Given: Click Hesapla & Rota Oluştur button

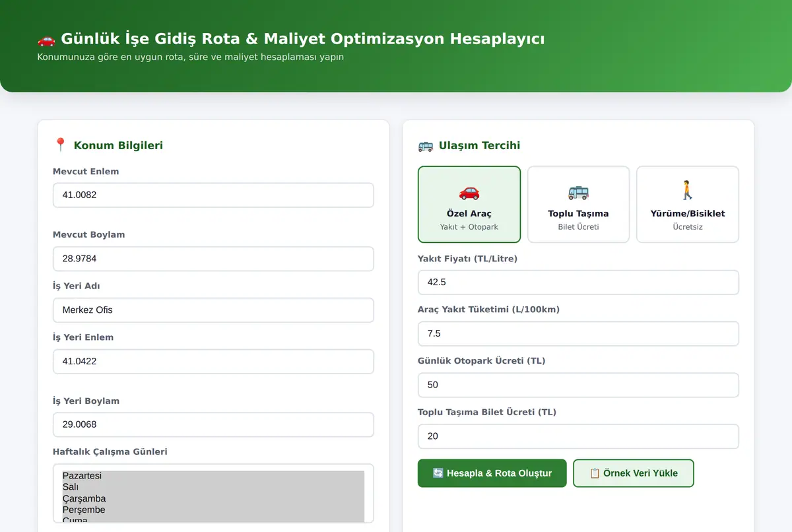Looking at the screenshot, I should tap(492, 473).
